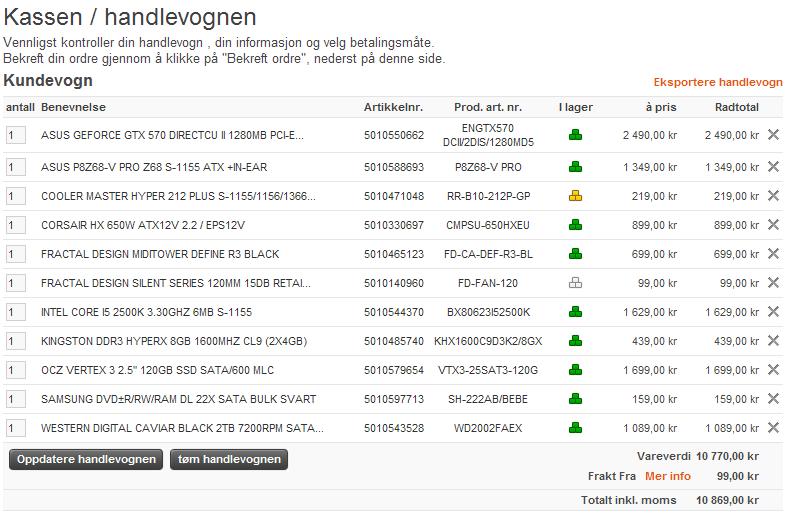Select article number 5010544370
The image size is (803, 513).
[x=394, y=312]
